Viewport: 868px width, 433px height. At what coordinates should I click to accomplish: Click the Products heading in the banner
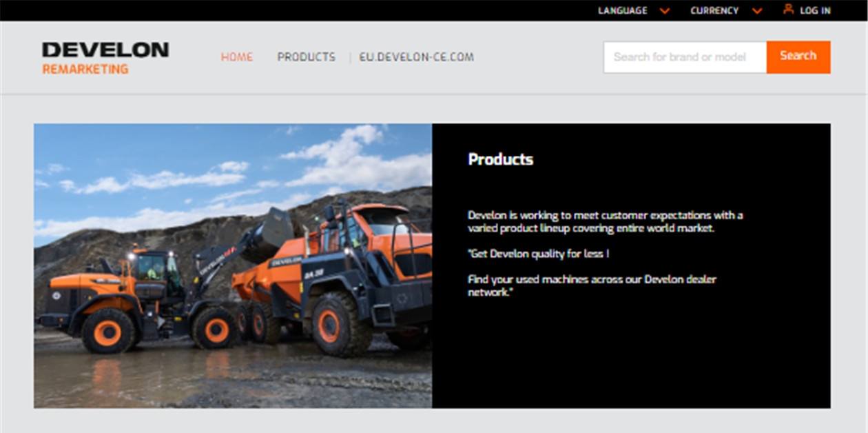pos(501,159)
